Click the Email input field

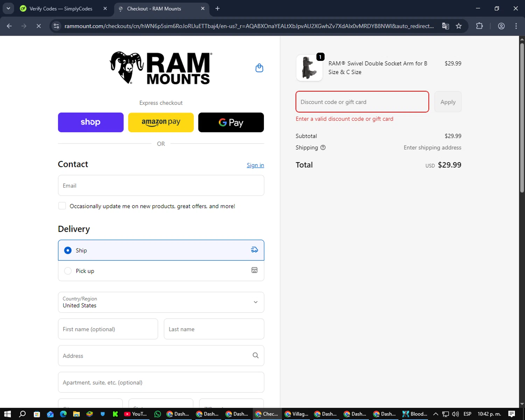click(161, 185)
